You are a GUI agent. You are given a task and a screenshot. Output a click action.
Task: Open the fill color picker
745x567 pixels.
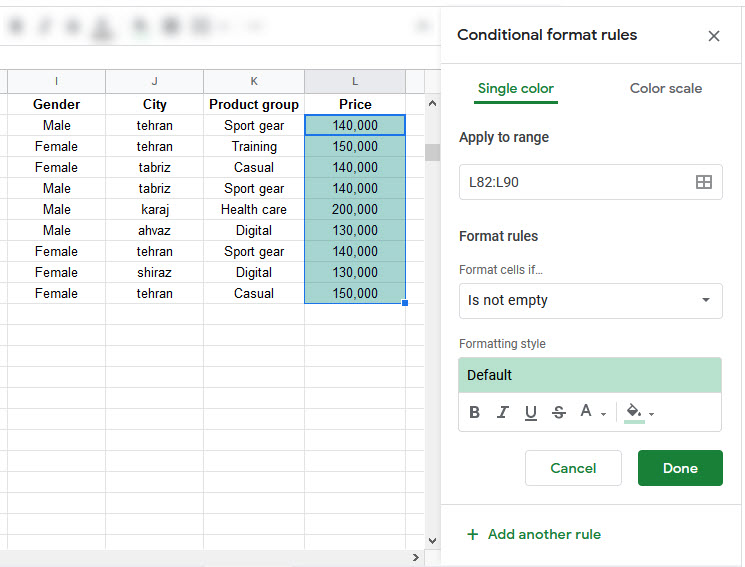(x=640, y=412)
